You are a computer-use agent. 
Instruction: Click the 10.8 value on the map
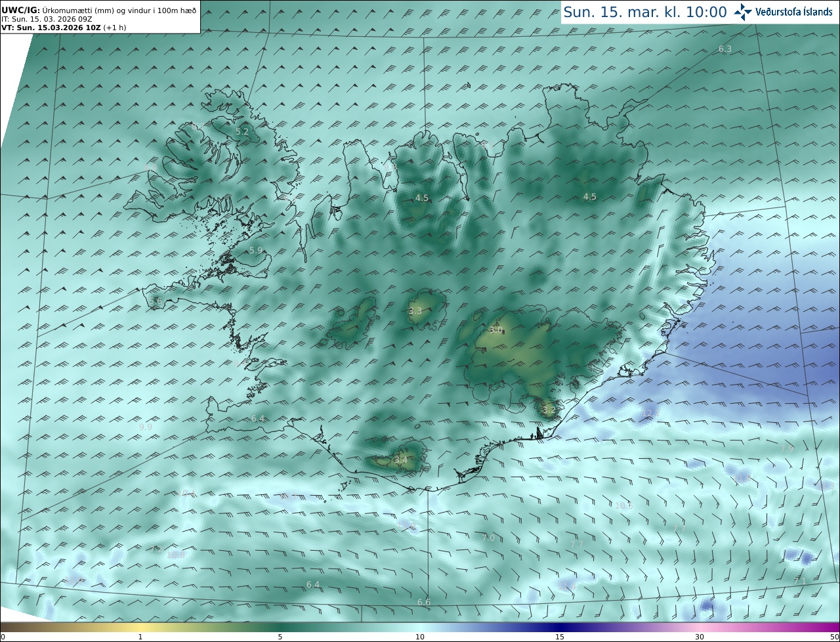(176, 555)
